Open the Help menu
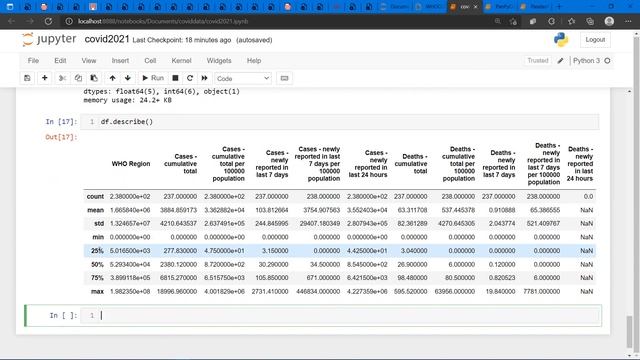Image resolution: width=640 pixels, height=360 pixels. 254,60
